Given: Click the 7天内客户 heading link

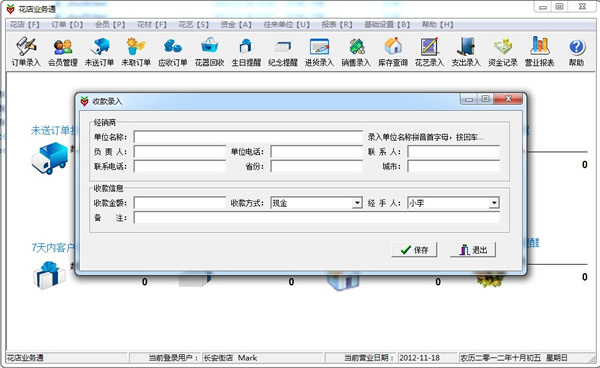Looking at the screenshot, I should coord(53,248).
